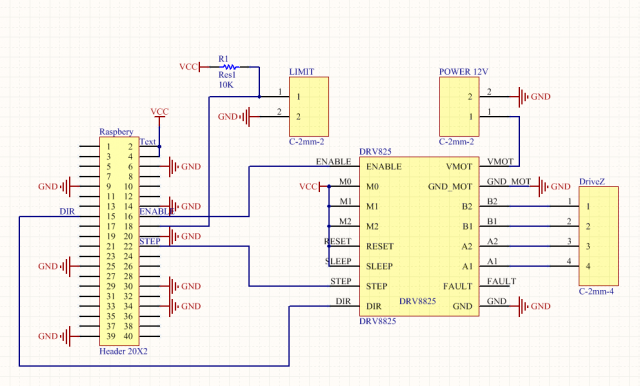Image resolution: width=640 pixels, height=386 pixels.
Task: Click pin number 1 on Raspbery header
Action: [x=109, y=146]
